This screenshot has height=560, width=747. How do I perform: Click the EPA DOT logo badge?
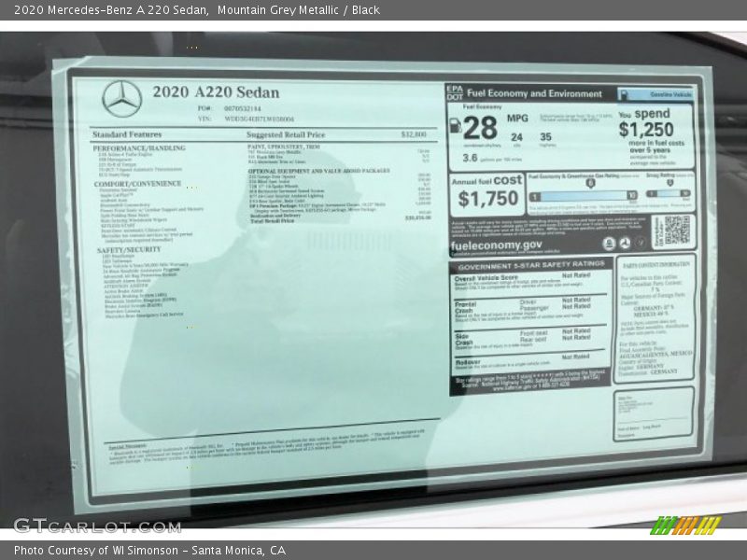pos(455,92)
